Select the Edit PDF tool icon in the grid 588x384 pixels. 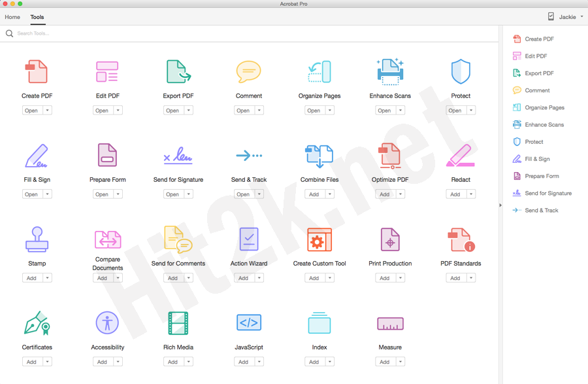pyautogui.click(x=107, y=71)
